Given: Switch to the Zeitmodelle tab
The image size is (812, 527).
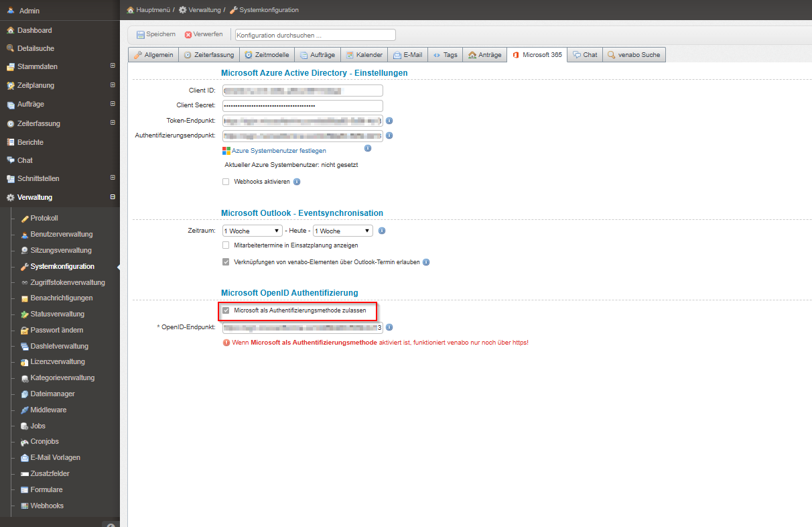Looking at the screenshot, I should coord(267,55).
